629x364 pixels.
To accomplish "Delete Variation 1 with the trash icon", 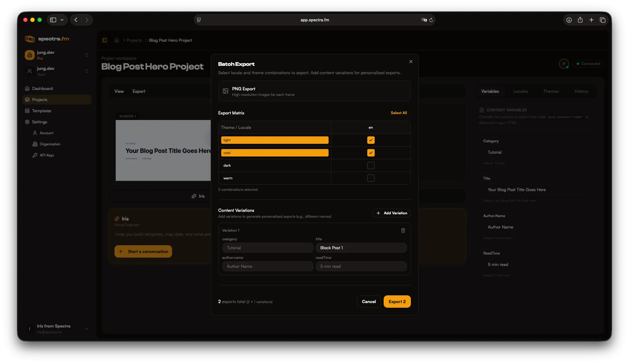I will 403,230.
